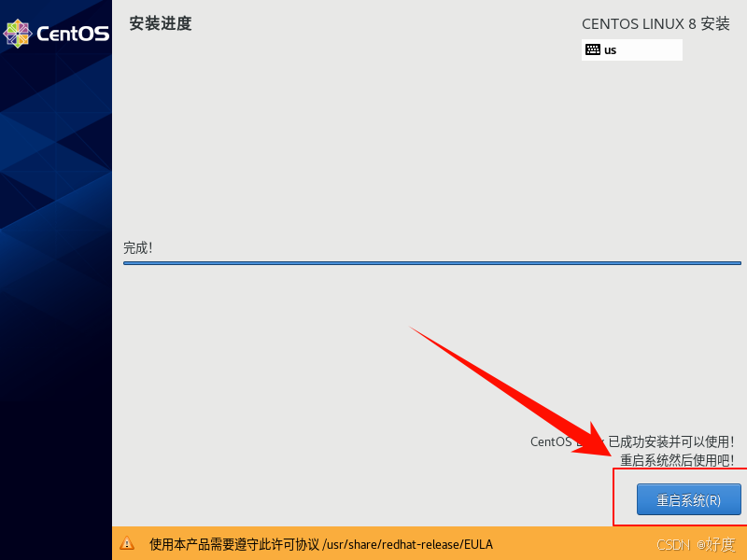The image size is (747, 560).
Task: Click the 重启系统(R) reboot button
Action: [x=688, y=499]
